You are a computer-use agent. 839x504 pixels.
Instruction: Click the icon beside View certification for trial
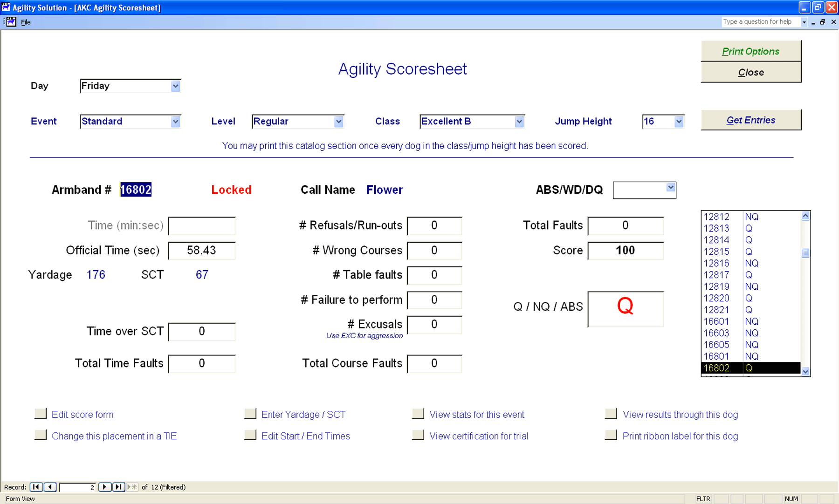(x=418, y=434)
